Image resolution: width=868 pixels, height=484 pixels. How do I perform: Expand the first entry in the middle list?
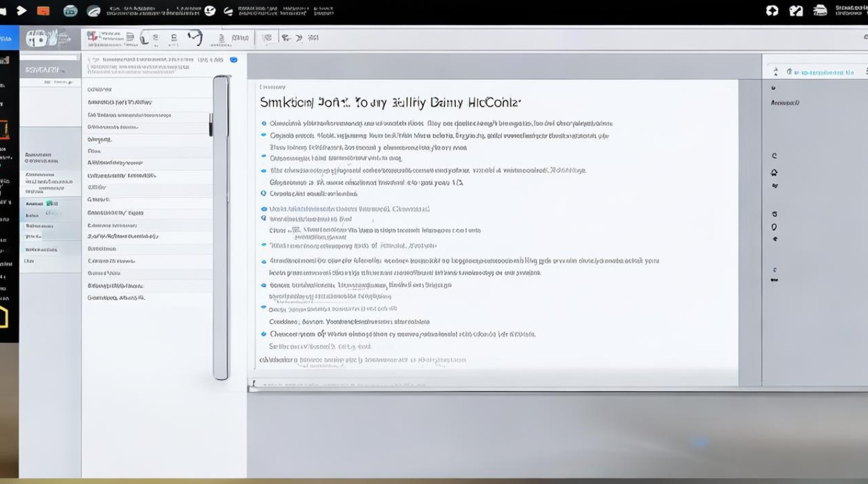tap(100, 89)
